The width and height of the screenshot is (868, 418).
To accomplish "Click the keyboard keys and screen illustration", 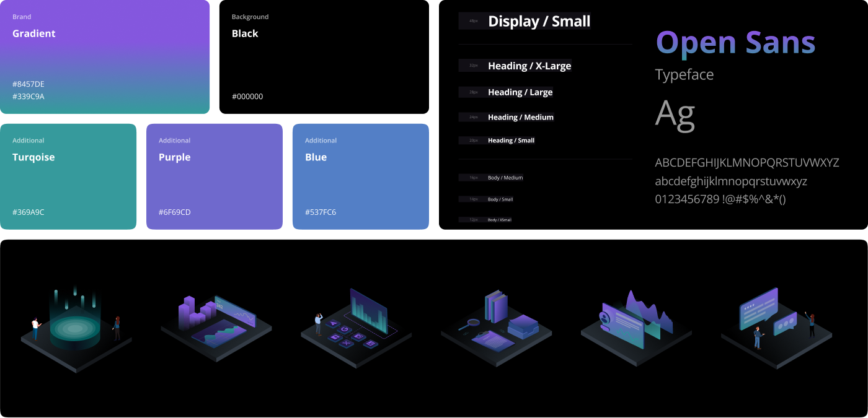I will [x=356, y=328].
